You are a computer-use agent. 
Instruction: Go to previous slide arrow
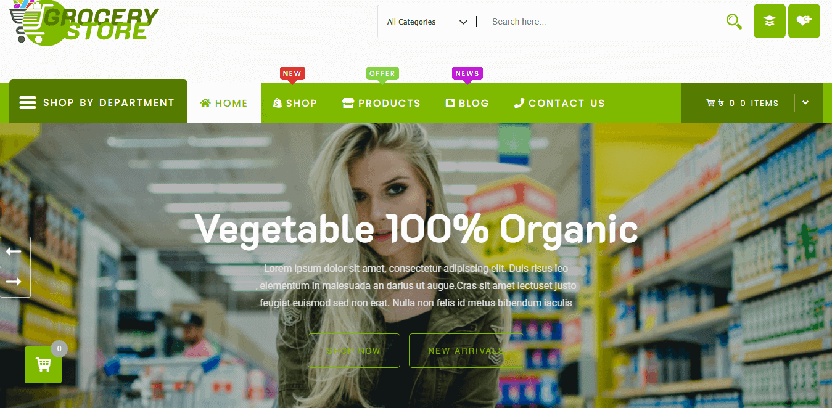(x=14, y=251)
